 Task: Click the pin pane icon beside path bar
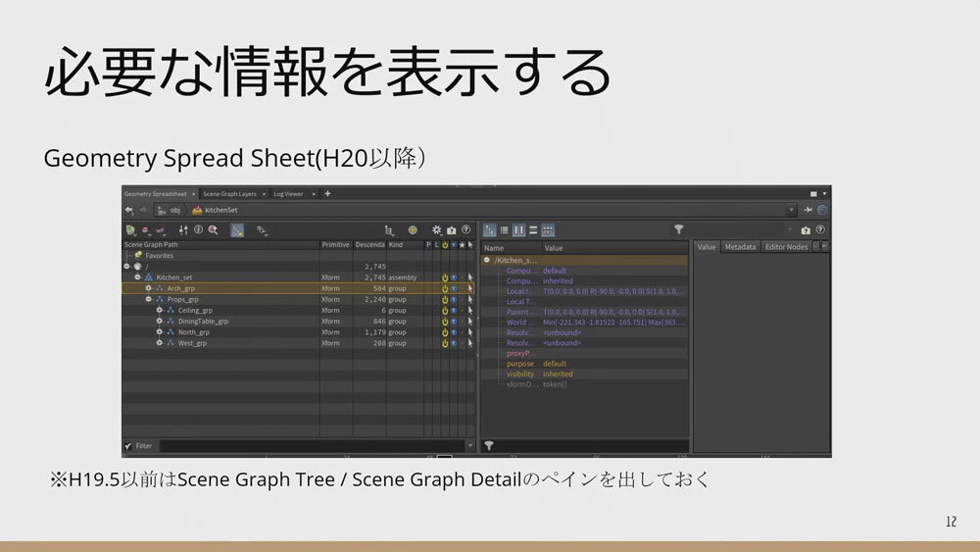pos(808,210)
